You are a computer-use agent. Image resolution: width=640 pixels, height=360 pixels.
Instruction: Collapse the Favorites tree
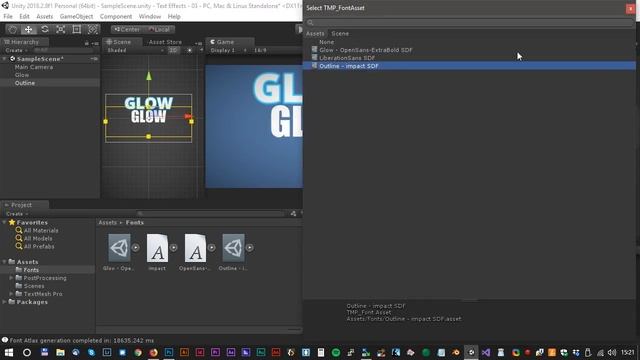point(4,222)
